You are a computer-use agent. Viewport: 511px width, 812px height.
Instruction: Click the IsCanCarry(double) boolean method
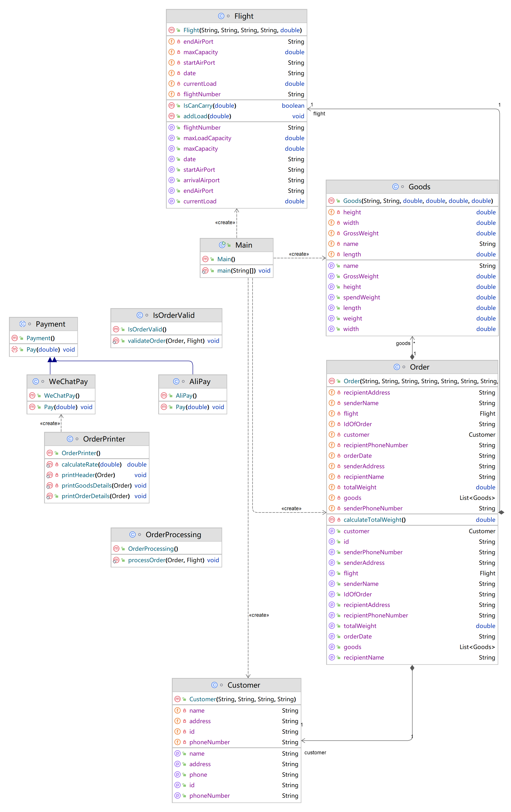pos(210,106)
